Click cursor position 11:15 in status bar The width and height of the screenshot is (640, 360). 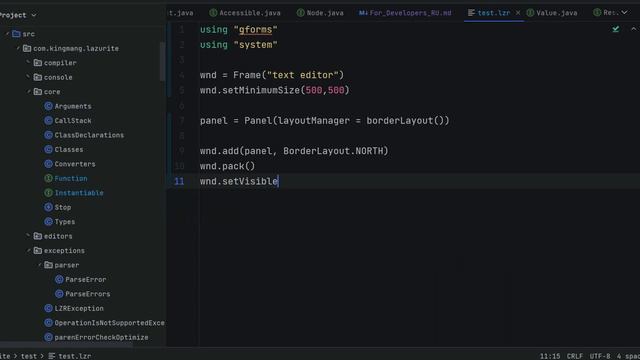(550, 356)
